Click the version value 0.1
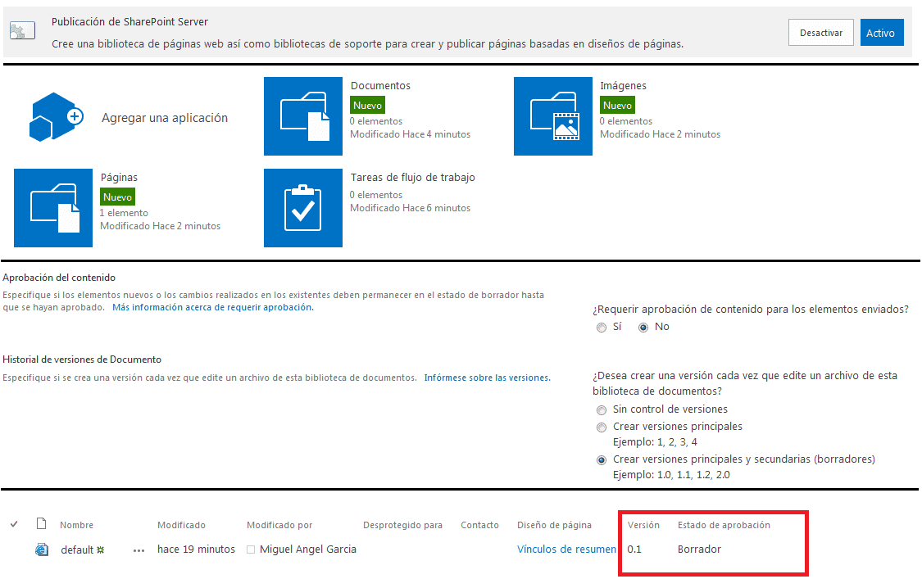922x588 pixels. point(634,550)
